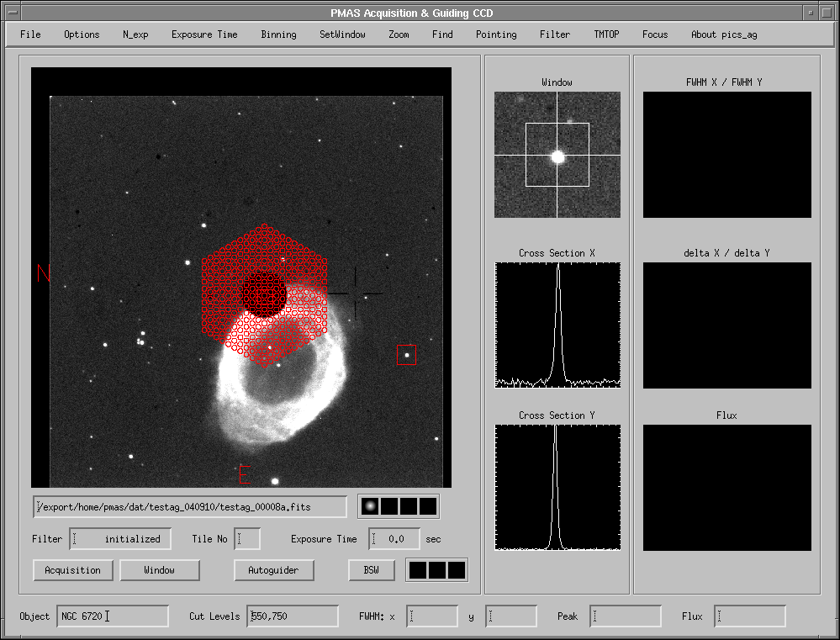
Task: Expand the Exposure Time menu
Action: click(x=204, y=34)
